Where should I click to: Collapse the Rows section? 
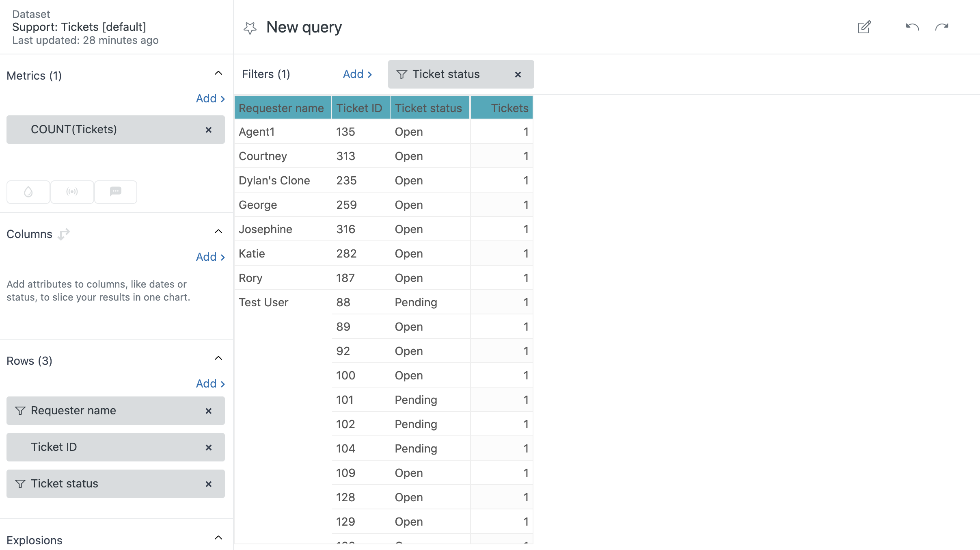218,358
